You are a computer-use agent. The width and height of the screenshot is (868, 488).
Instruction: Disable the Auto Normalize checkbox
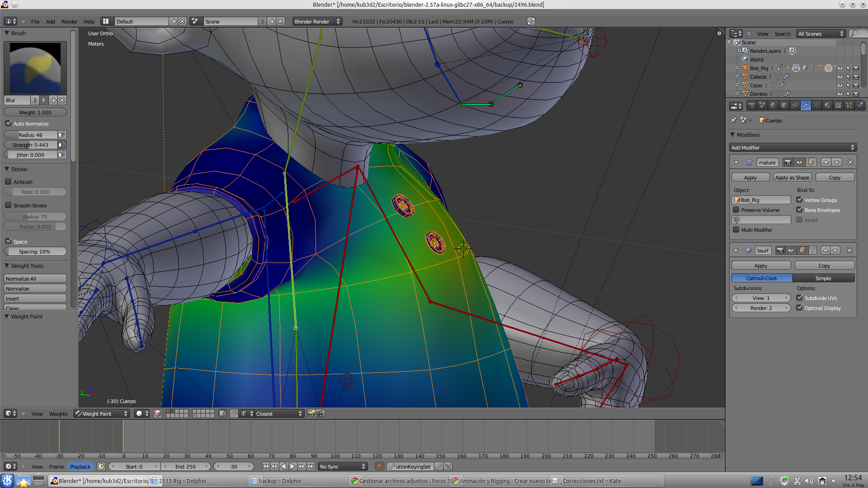pyautogui.click(x=8, y=123)
